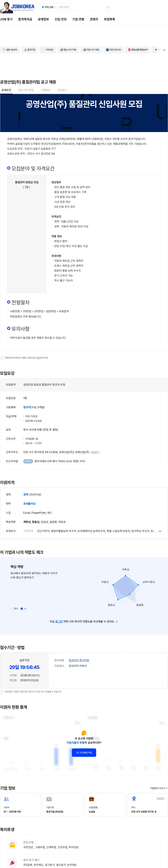The image size is (168, 868).
Task: Click the 정규직 employment type link
Action: [27, 407]
